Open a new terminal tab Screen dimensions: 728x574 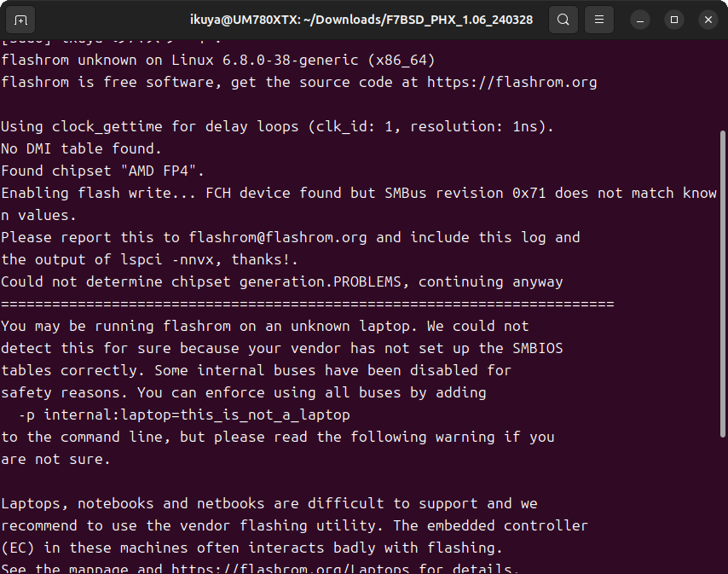[21, 19]
